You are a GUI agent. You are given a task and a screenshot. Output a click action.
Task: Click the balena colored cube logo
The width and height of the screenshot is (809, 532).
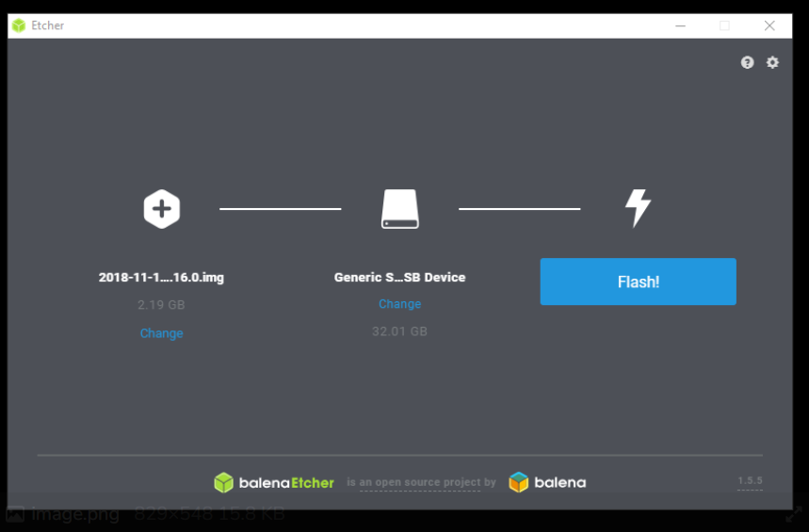(x=519, y=482)
